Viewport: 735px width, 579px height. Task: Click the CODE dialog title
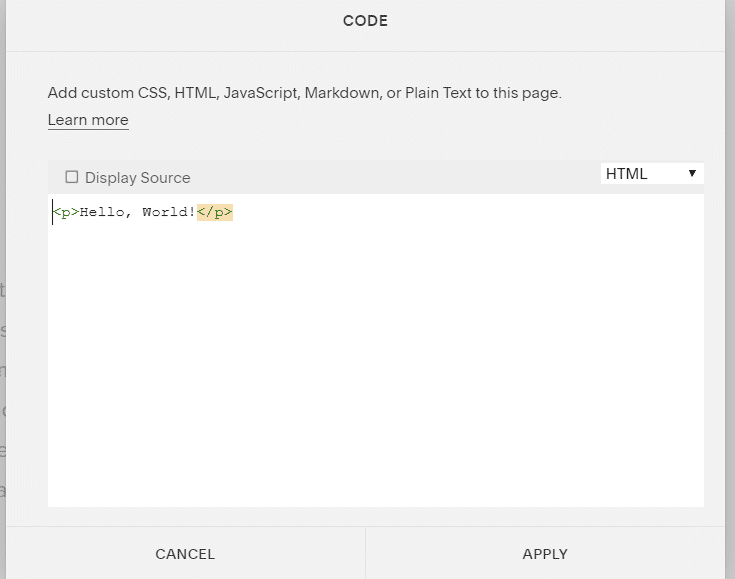click(365, 21)
